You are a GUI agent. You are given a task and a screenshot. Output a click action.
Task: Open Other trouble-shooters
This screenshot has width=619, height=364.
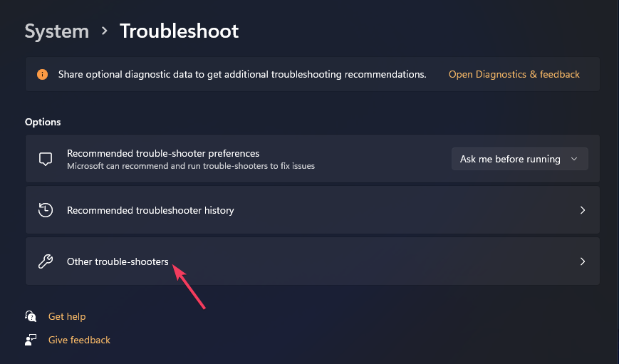pyautogui.click(x=313, y=261)
